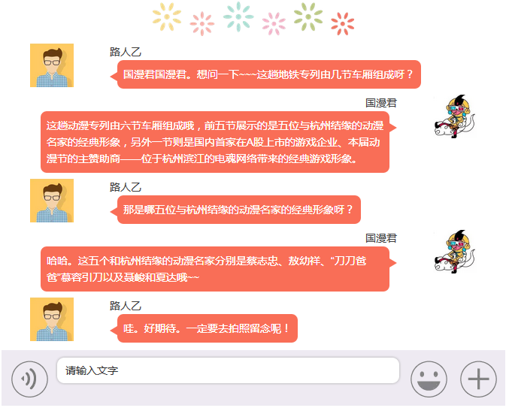
Task: Click the second 国漫君 sender name
Action: pyautogui.click(x=380, y=238)
